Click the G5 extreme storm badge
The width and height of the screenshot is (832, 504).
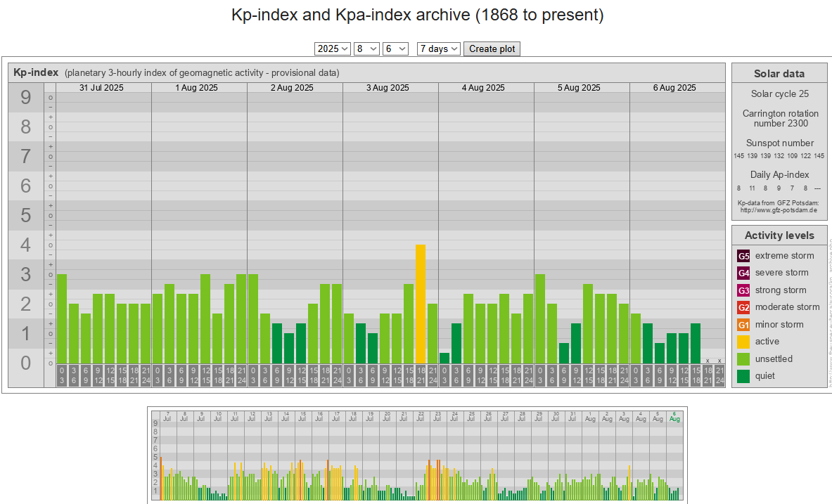tap(743, 256)
